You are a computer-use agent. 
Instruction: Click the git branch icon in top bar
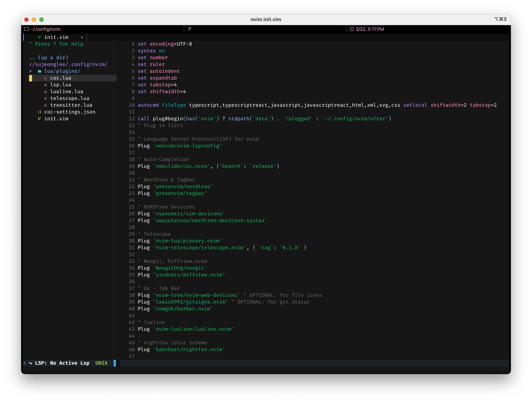[x=190, y=29]
